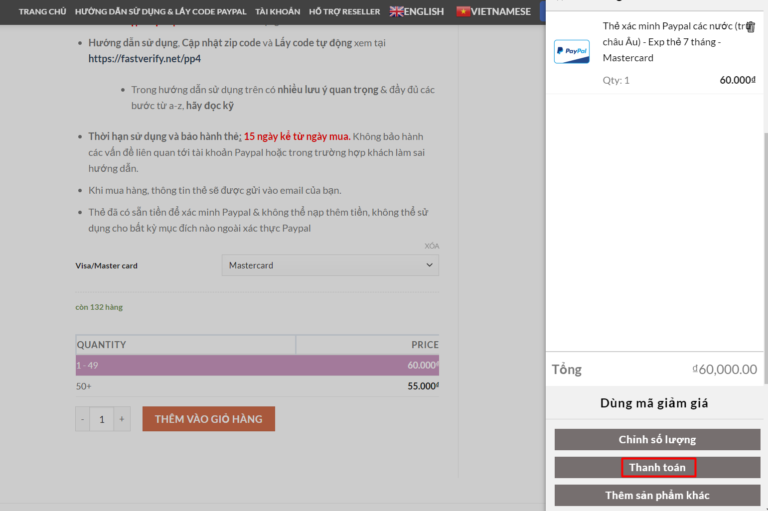Decrease quantity with the minus button

[83, 419]
